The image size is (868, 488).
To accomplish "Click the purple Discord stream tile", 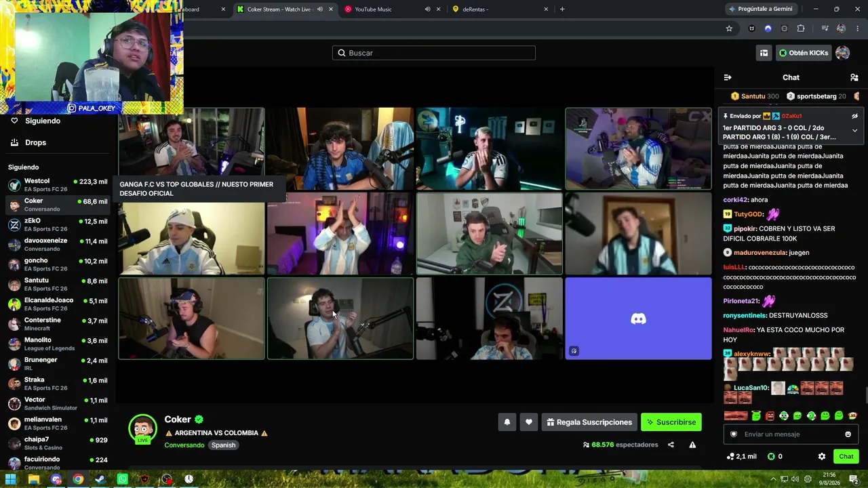I will (638, 319).
